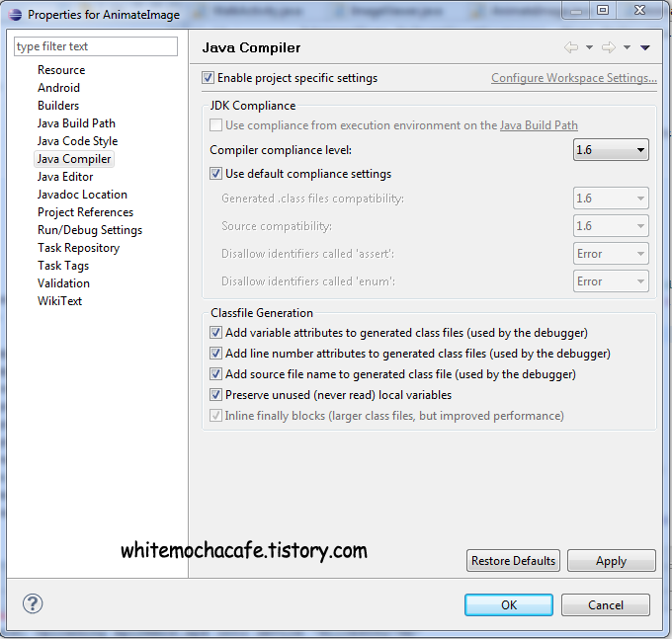Screen dimensions: 672x639
Task: Uncheck Enable project specific settings
Action: pyautogui.click(x=208, y=78)
